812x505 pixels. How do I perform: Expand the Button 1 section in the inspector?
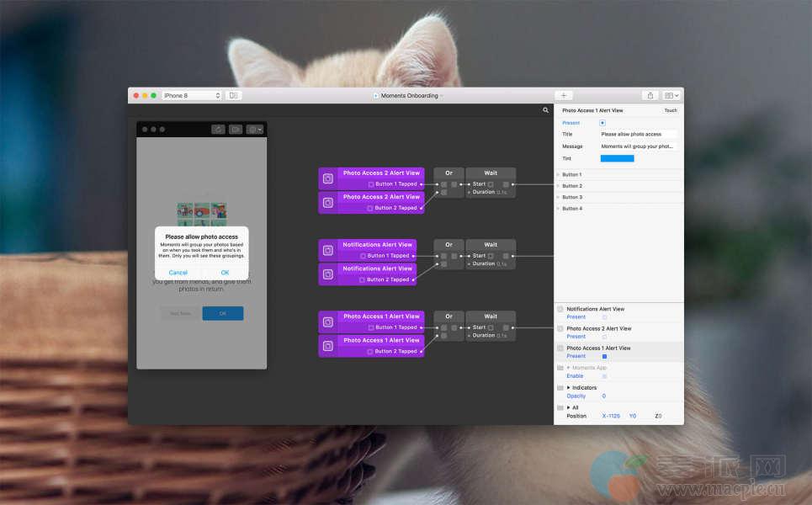(558, 175)
